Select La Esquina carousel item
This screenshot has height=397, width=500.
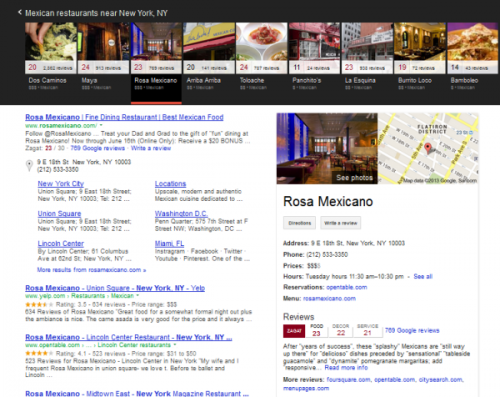367,57
